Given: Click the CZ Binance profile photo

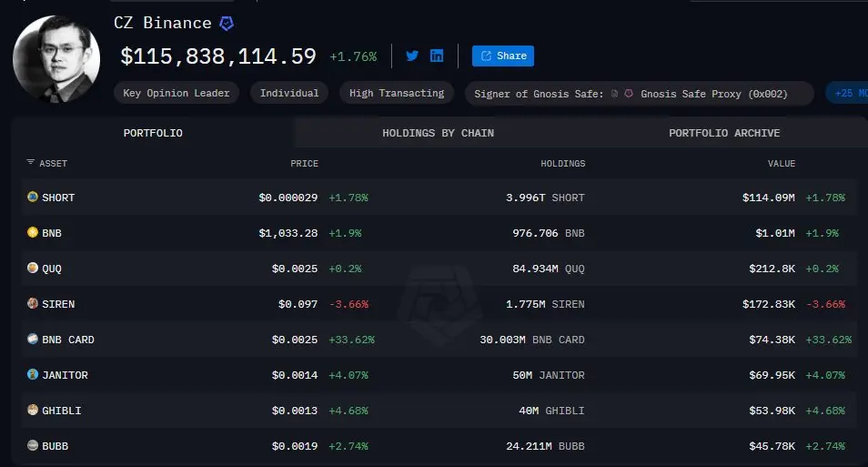Looking at the screenshot, I should [x=56, y=59].
